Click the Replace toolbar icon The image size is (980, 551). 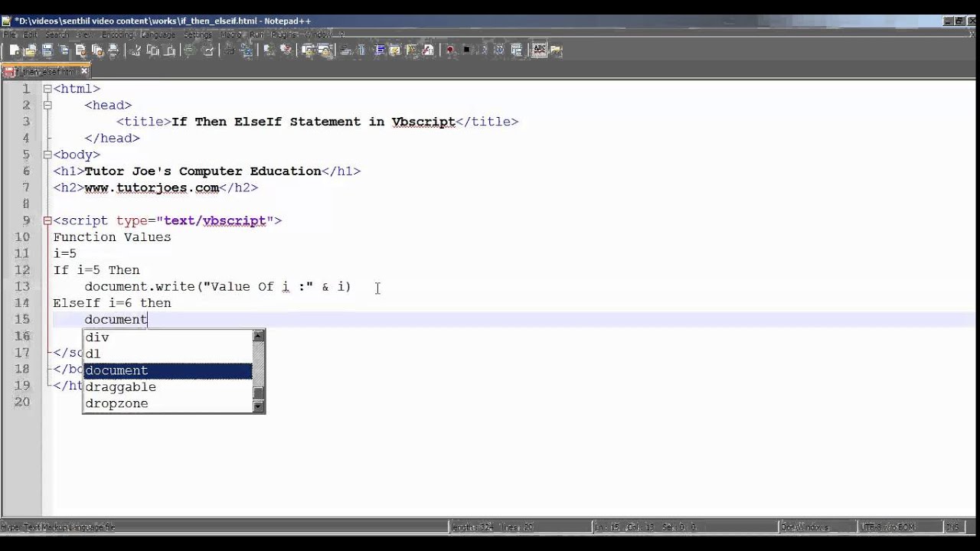(247, 51)
